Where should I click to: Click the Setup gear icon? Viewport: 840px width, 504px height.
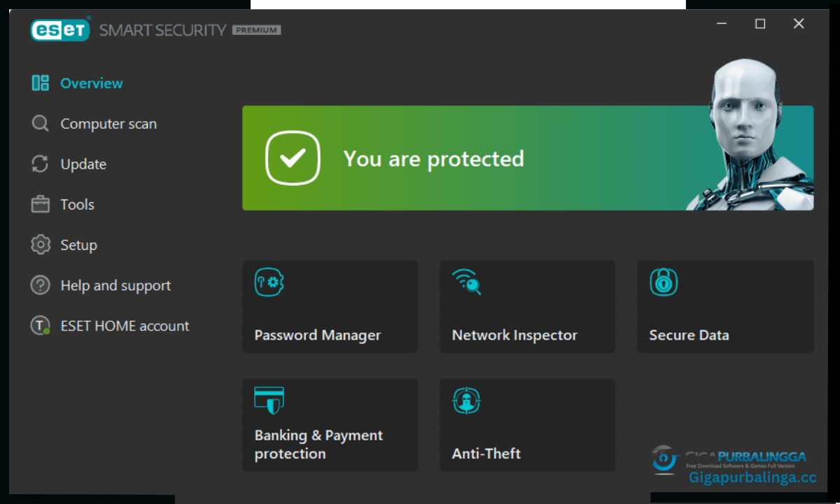[40, 245]
